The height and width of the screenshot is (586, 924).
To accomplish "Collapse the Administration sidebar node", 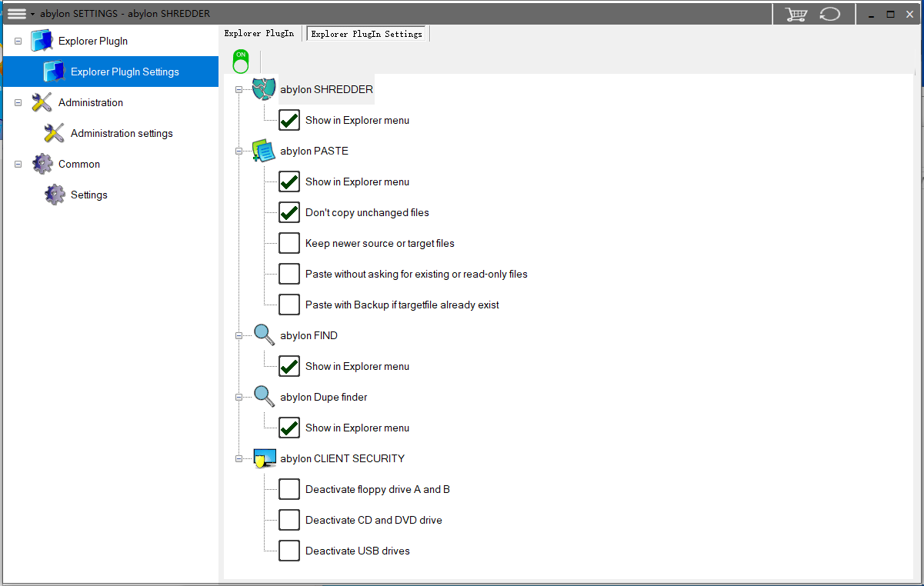I will (x=18, y=102).
